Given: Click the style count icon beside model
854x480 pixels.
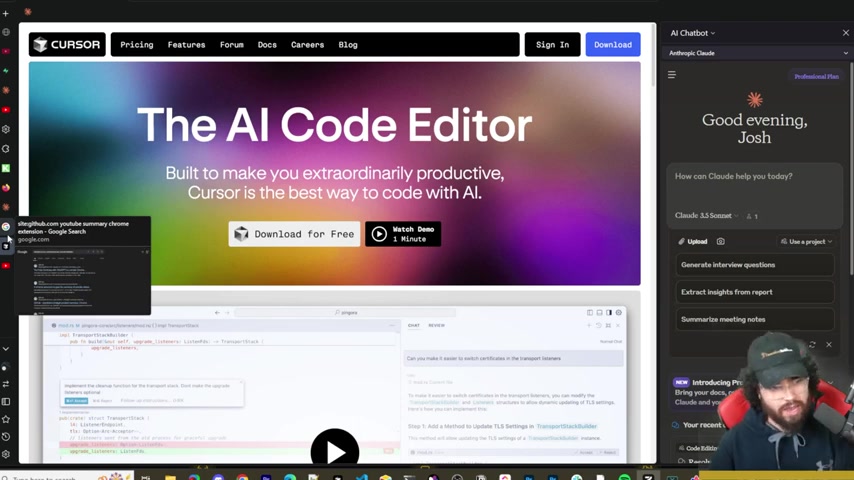Looking at the screenshot, I should (x=752, y=216).
